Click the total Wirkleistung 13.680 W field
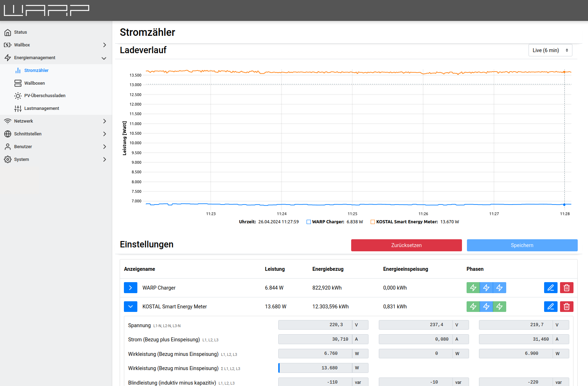The height and width of the screenshot is (386, 588). 315,368
